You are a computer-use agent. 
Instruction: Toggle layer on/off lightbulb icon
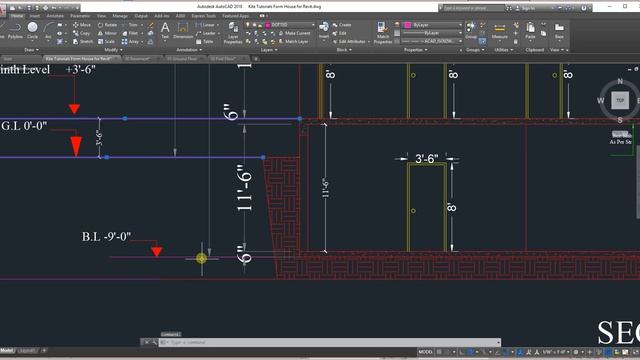(248, 25)
